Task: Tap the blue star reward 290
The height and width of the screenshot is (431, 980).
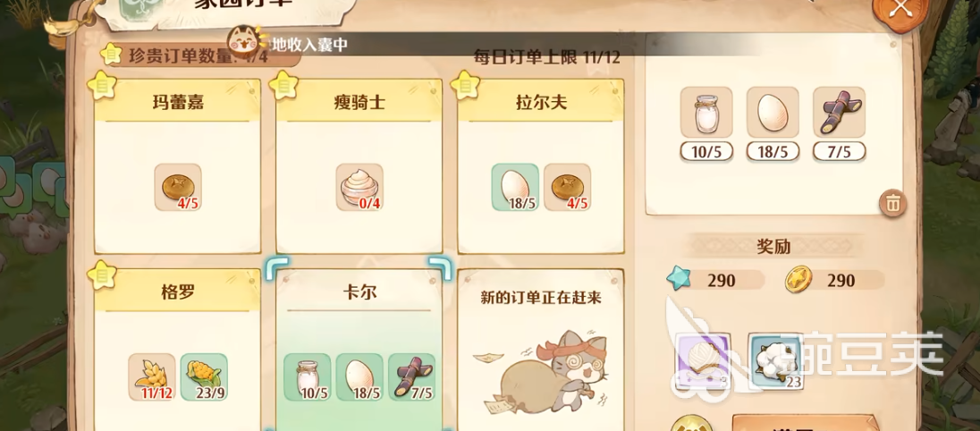Action: pos(715,279)
